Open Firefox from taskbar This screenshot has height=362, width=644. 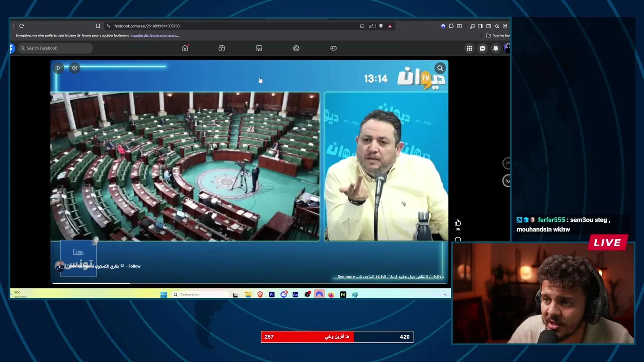tap(331, 295)
